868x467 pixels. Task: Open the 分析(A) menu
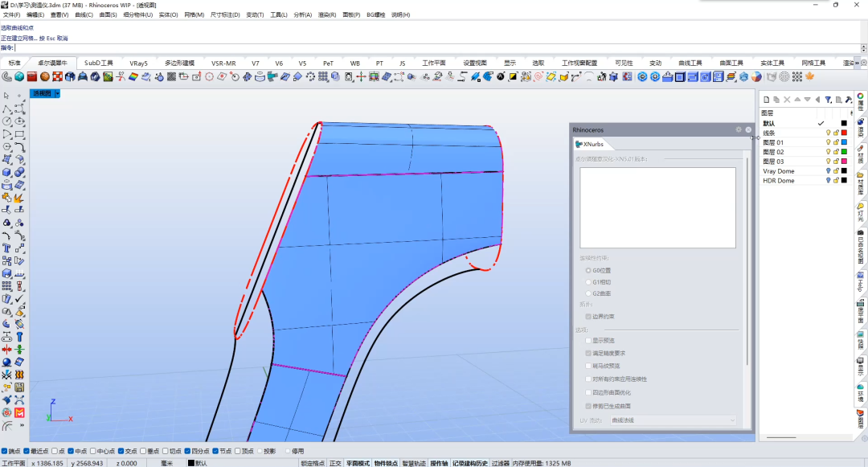click(x=302, y=15)
